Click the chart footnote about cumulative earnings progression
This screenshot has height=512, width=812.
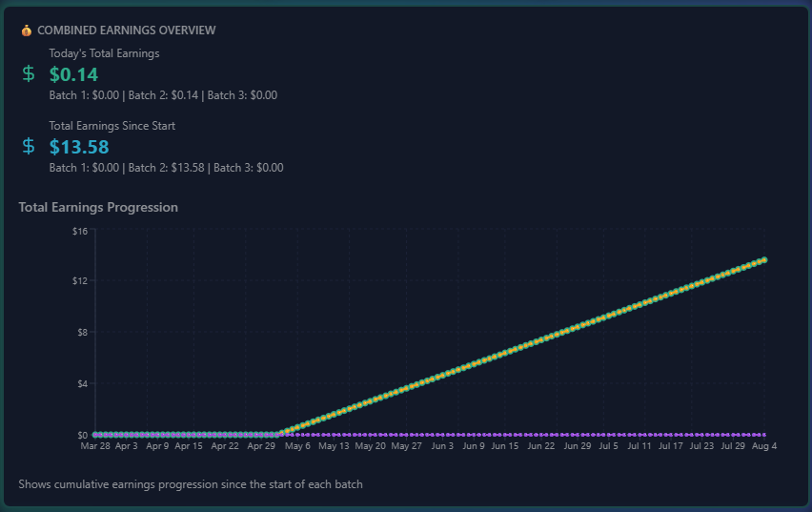coord(191,484)
